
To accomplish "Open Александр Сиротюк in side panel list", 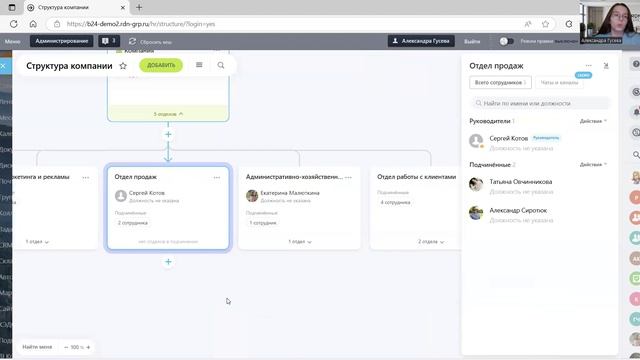I will 518,210.
